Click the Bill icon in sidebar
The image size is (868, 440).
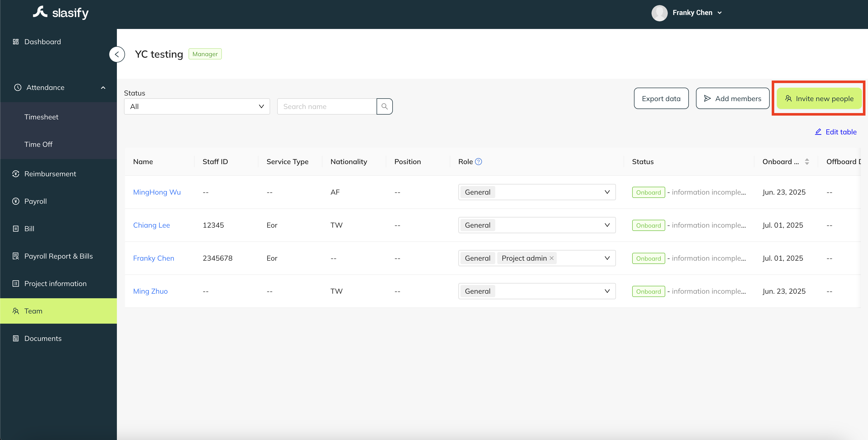tap(15, 229)
